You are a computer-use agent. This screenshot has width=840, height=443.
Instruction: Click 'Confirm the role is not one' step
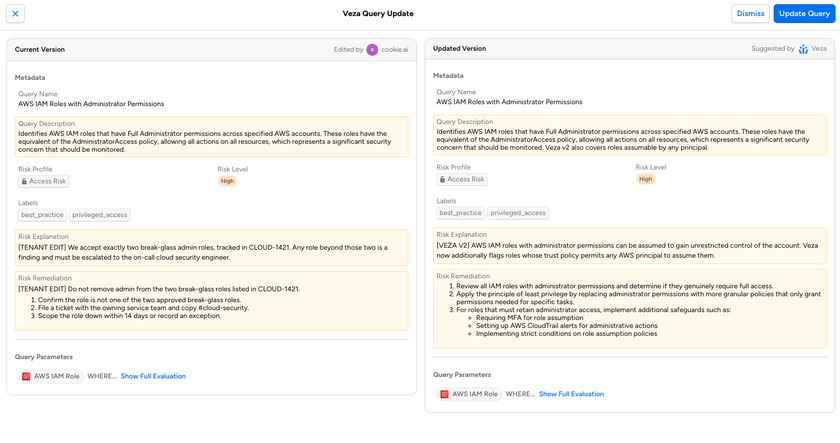[x=139, y=300]
